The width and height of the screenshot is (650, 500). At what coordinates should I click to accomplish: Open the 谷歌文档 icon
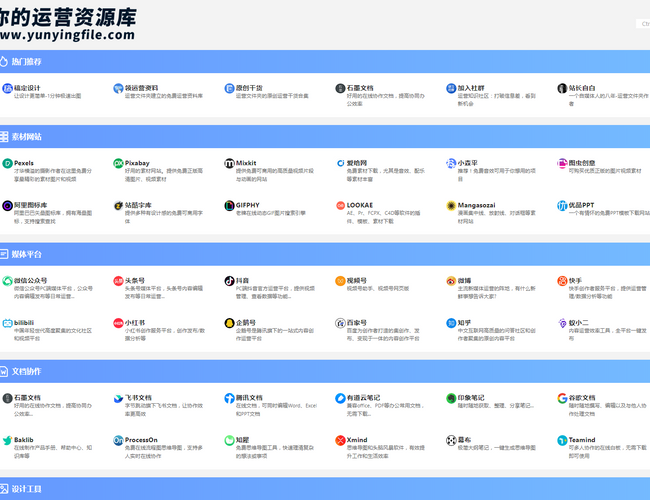[562, 398]
